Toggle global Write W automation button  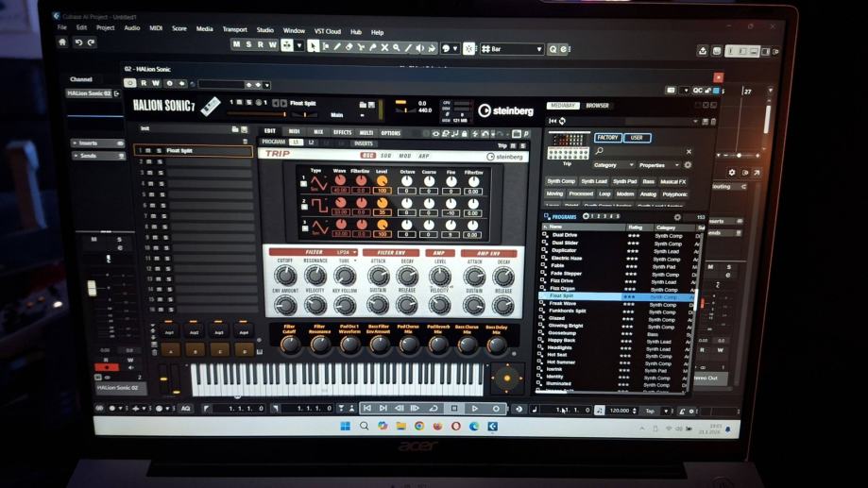(272, 44)
